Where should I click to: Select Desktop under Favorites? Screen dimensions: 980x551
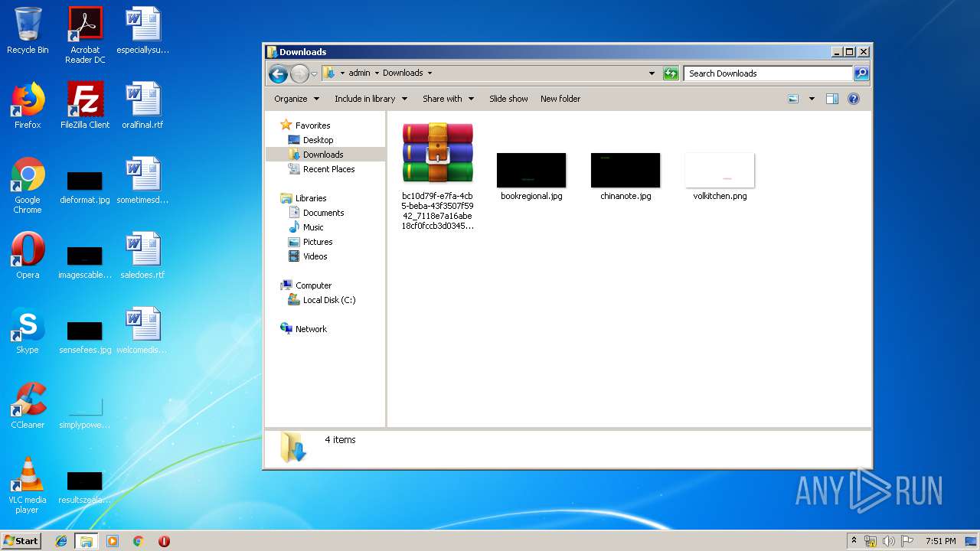point(311,140)
